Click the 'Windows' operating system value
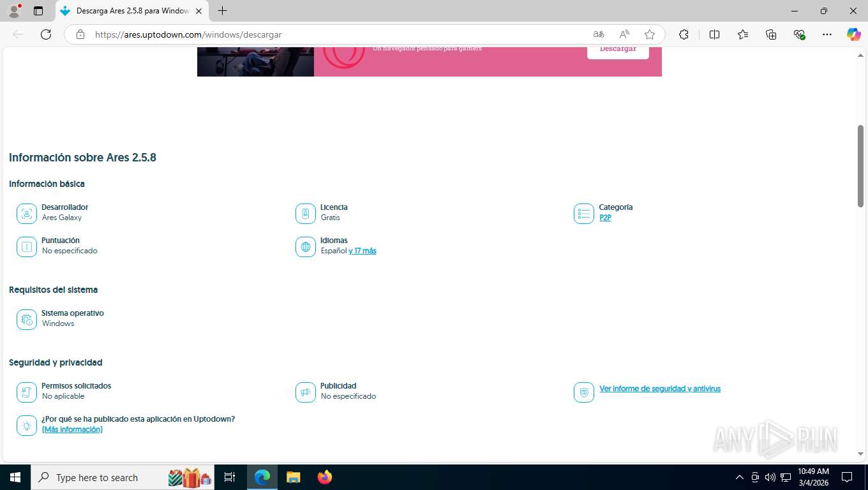 (x=58, y=323)
